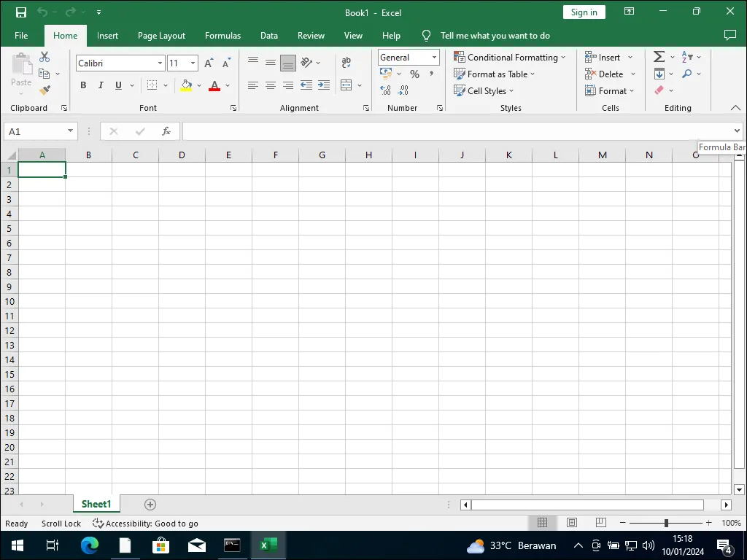Toggle Bold formatting
747x560 pixels.
point(83,85)
